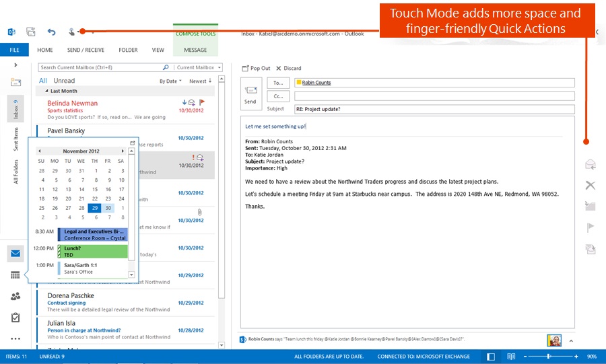Click the Reply quick action envelope icon
Viewport: 606px width, 364px height.
coord(591,165)
